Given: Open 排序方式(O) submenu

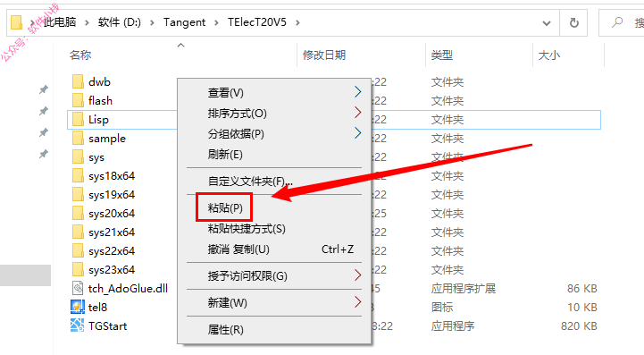Looking at the screenshot, I should click(x=274, y=114).
